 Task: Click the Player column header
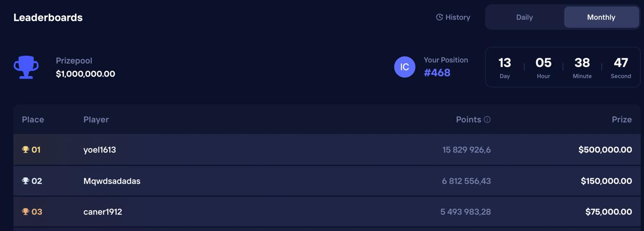coord(96,120)
